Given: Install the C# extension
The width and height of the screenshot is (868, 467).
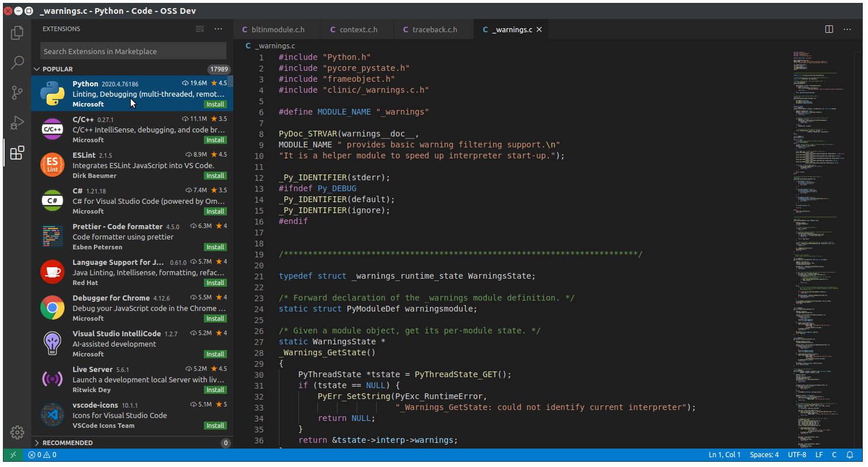Looking at the screenshot, I should tap(215, 211).
